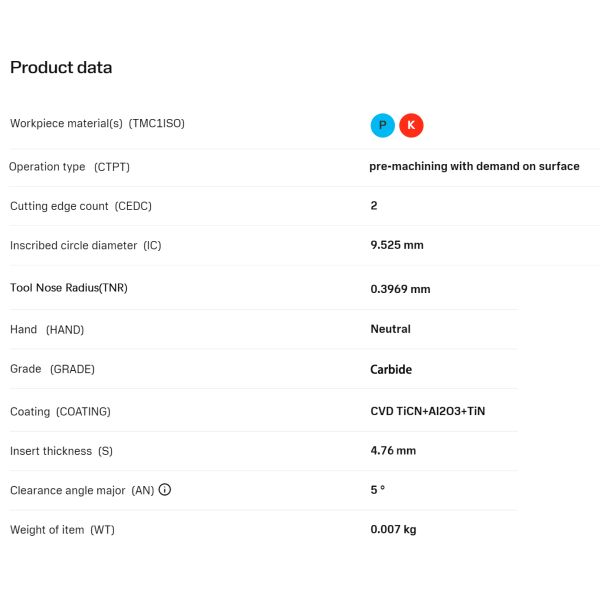The image size is (600, 600).
Task: Click the Grade (GRADE) label
Action: tap(52, 369)
